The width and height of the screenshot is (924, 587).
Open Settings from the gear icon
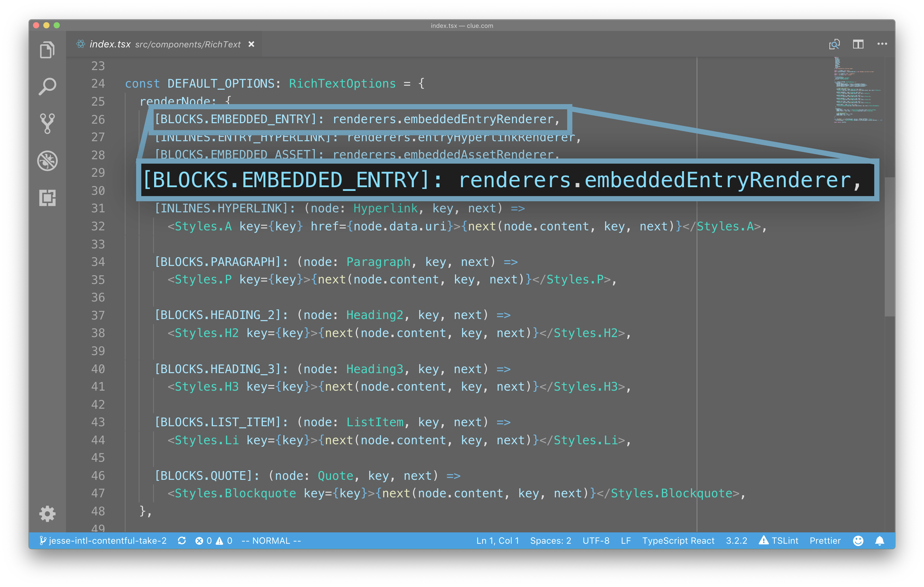point(47,514)
